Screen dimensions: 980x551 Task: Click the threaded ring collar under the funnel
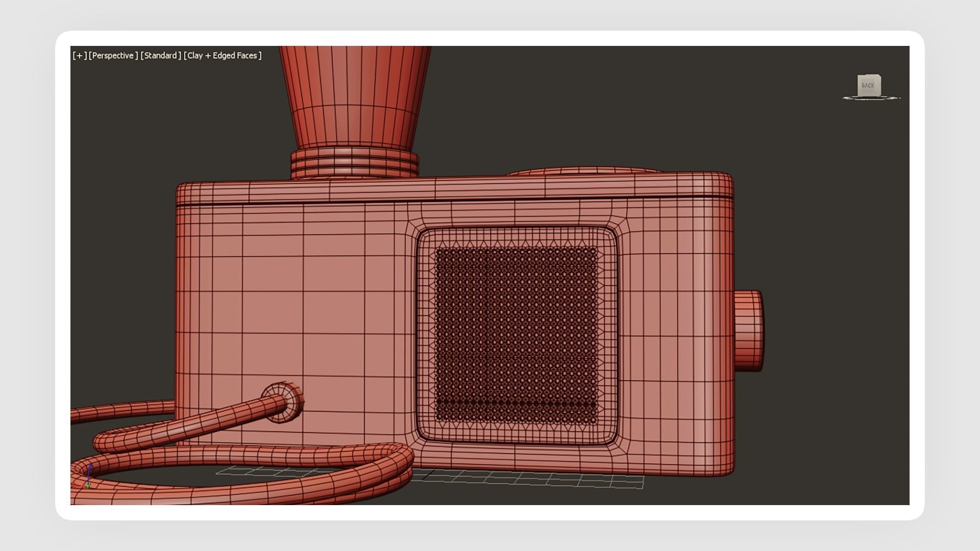355,162
